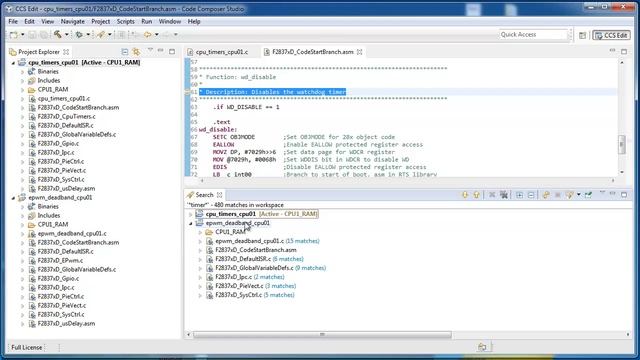Collapse cpu_timers_cpu01 project in Project Explorer
The width and height of the screenshot is (640, 360).
(13, 63)
